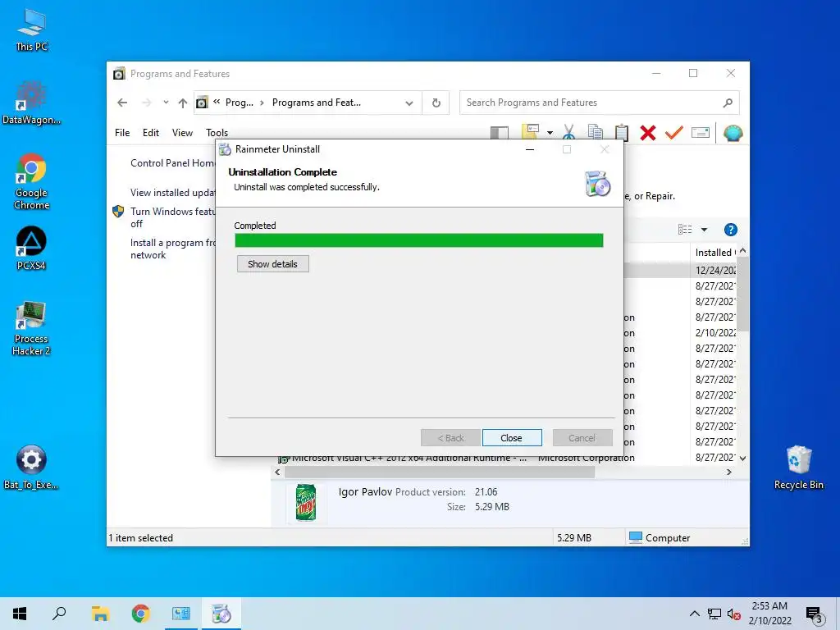Image resolution: width=840 pixels, height=630 pixels.
Task: Click the copy toolbar icon
Action: (x=596, y=132)
